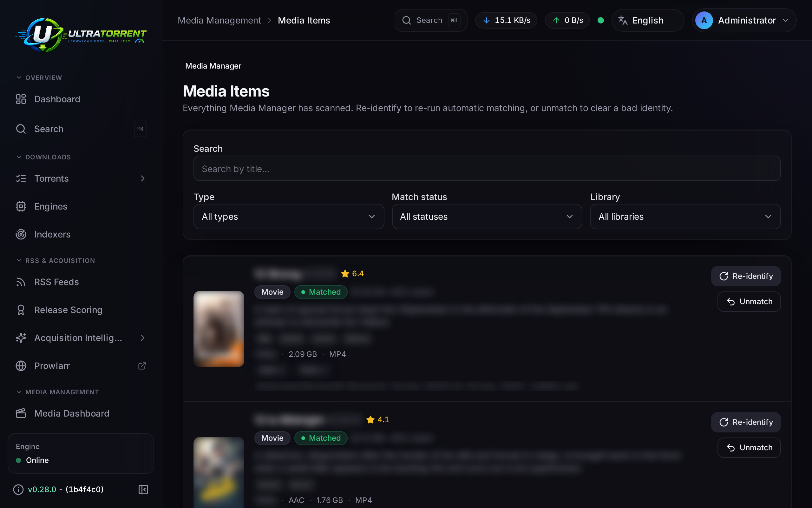Click the poster of the 6.4 rated movie
Screen dimensions: 812x508
[219, 329]
